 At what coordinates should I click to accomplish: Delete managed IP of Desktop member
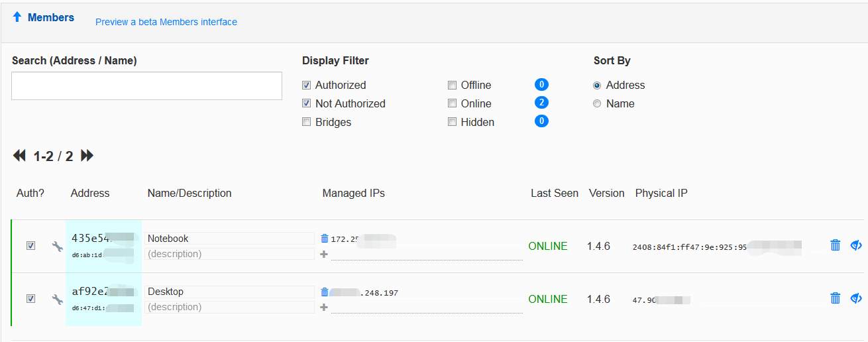click(325, 292)
